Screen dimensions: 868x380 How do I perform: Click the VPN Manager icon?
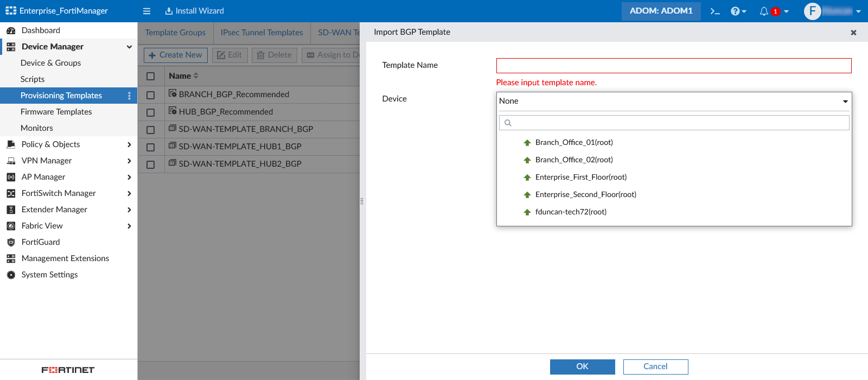point(11,161)
